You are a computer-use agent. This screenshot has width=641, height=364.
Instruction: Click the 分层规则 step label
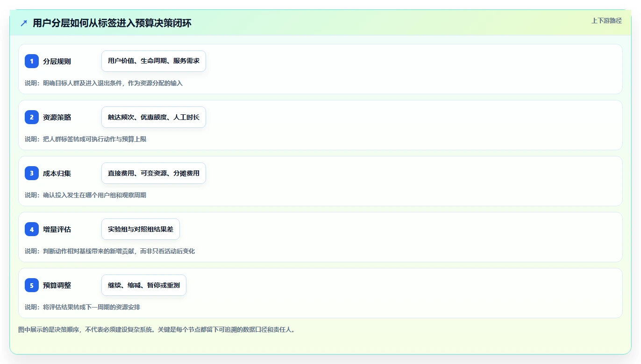click(x=57, y=61)
